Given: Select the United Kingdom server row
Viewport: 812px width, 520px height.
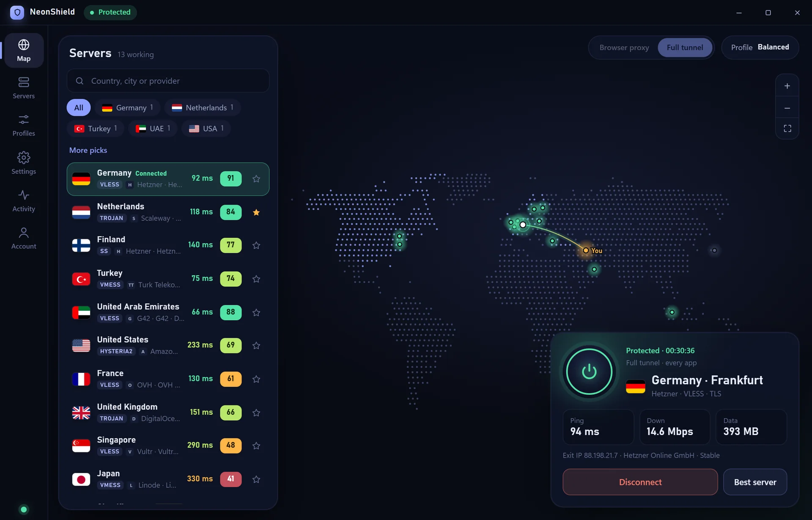Looking at the screenshot, I should point(168,412).
